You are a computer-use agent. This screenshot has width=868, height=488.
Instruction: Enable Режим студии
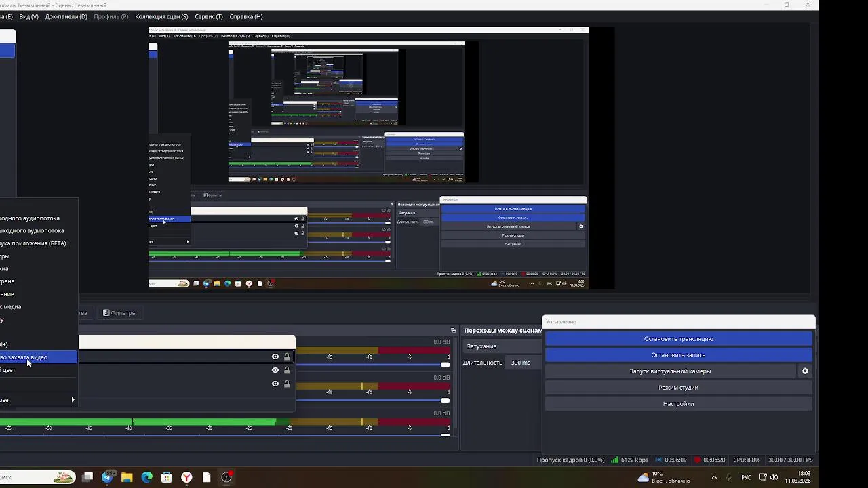679,388
